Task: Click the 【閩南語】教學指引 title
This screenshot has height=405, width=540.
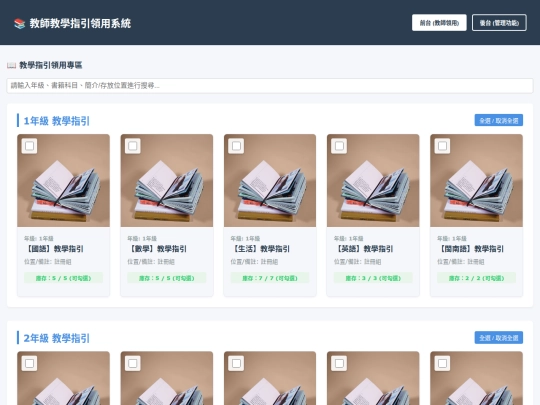Action: coord(471,249)
